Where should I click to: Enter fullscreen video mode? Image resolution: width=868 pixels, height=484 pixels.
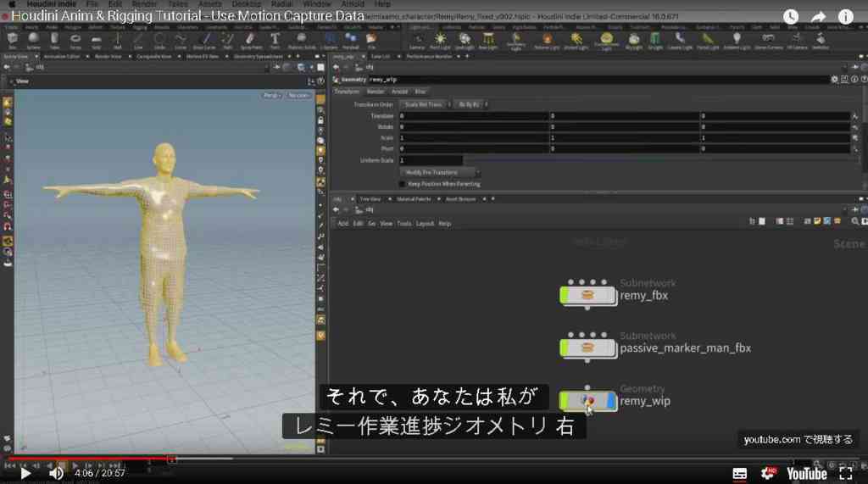[845, 474]
